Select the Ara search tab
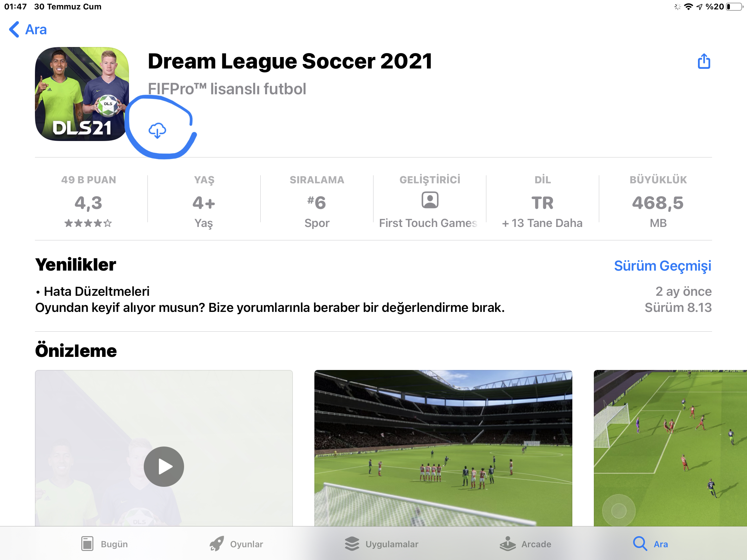 pos(650,544)
